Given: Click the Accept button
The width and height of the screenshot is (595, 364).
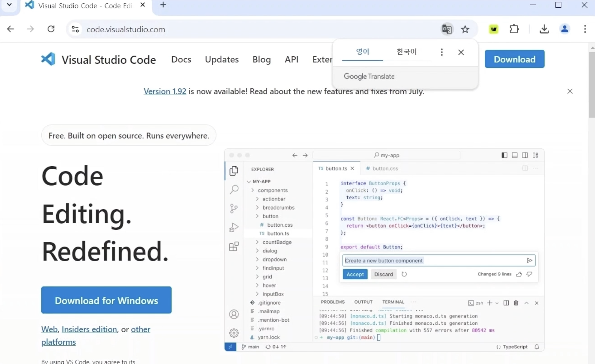Looking at the screenshot, I should coord(355,274).
